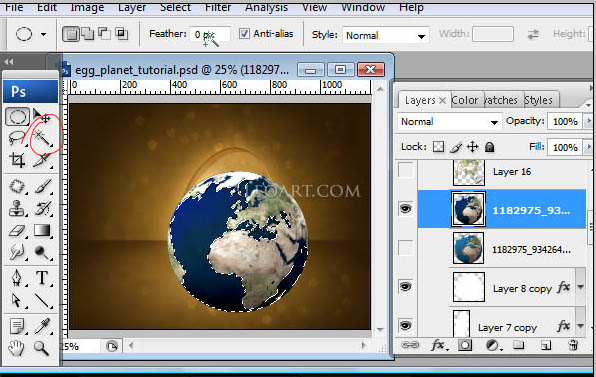Choose Intersect with selection mode

122,34
